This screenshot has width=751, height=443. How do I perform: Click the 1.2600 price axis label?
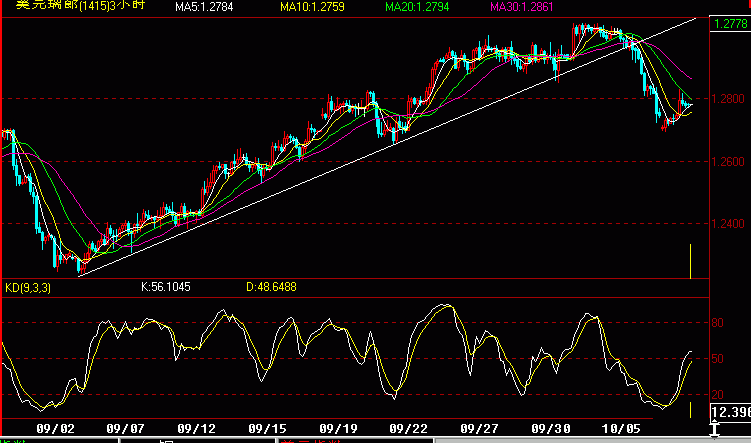[728, 162]
